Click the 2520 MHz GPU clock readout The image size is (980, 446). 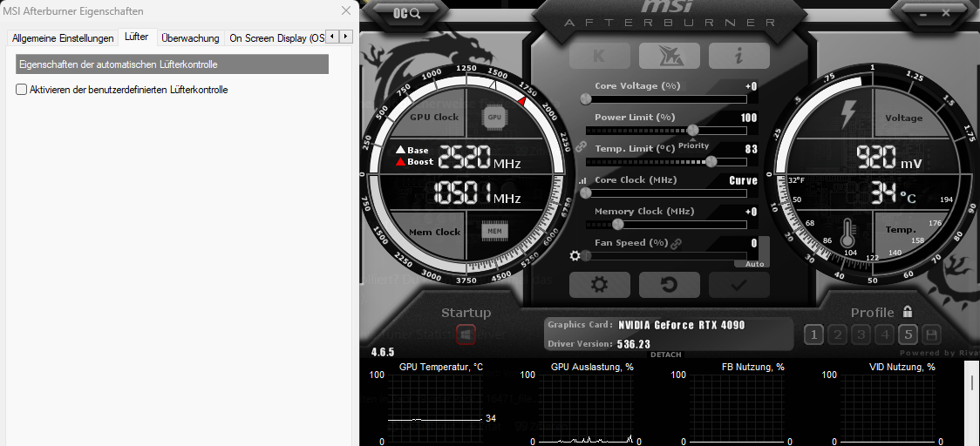pos(480,158)
